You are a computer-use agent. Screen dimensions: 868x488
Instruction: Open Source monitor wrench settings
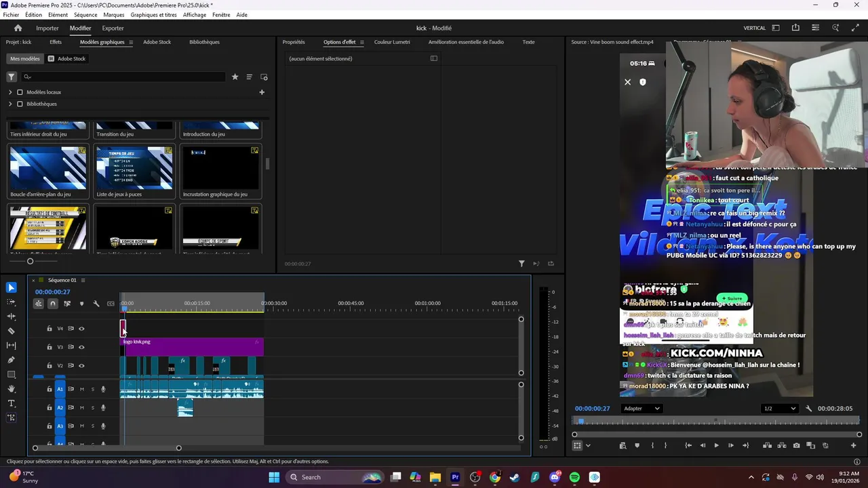point(808,409)
